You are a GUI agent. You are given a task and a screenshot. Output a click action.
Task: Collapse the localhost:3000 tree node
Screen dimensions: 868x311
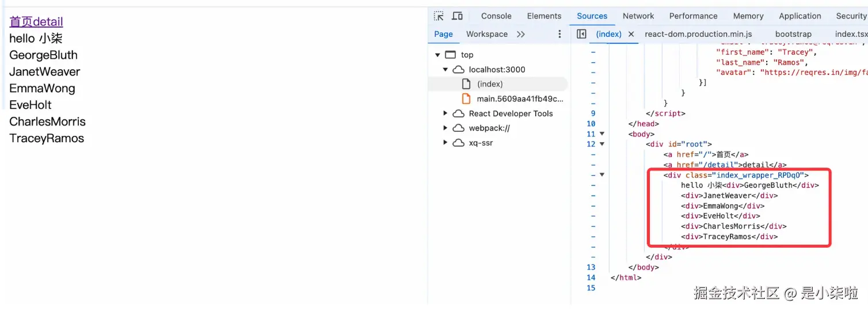445,70
